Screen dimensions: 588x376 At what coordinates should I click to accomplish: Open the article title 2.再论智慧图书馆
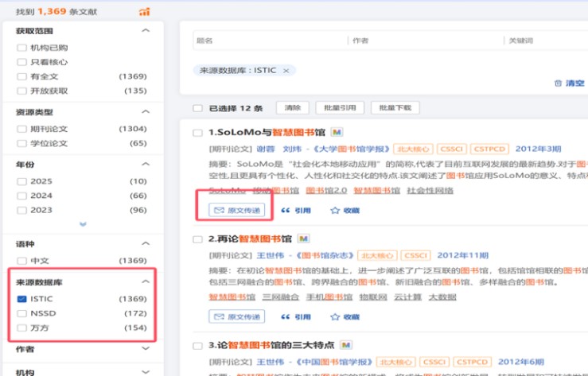250,238
